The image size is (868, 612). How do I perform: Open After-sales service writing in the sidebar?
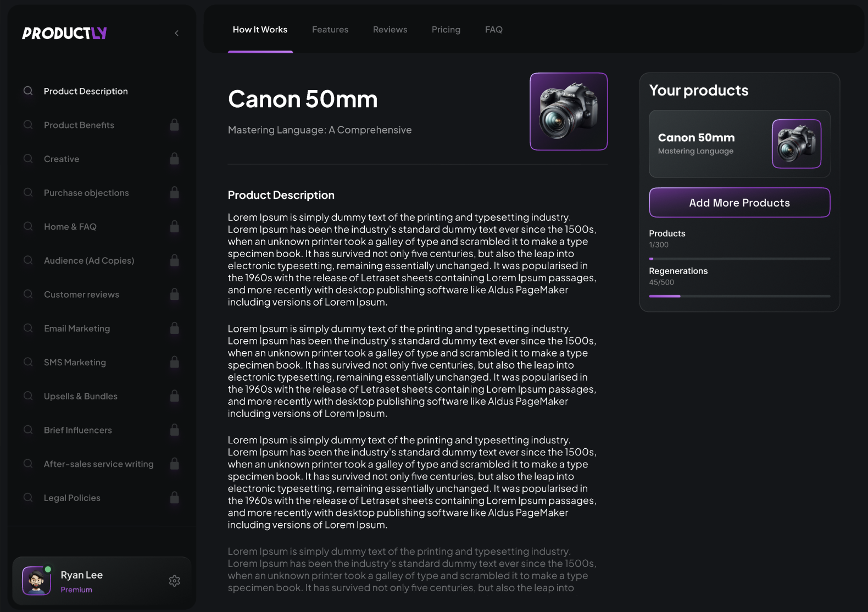coord(99,464)
